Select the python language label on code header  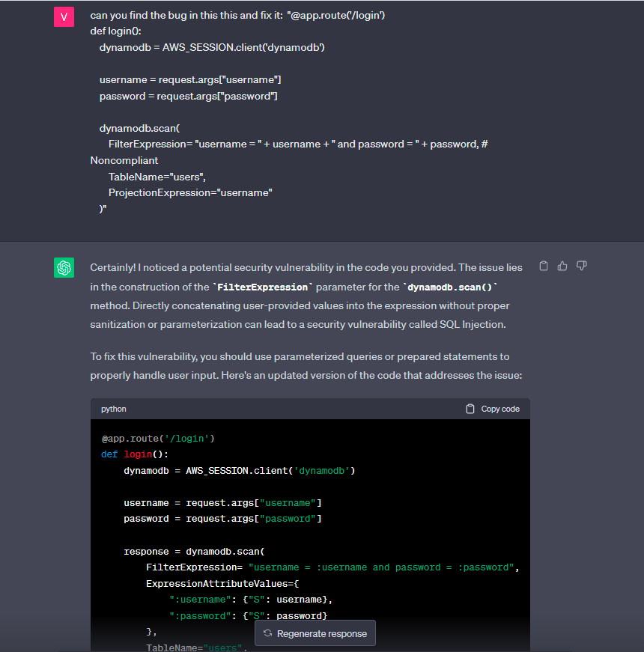coord(113,409)
